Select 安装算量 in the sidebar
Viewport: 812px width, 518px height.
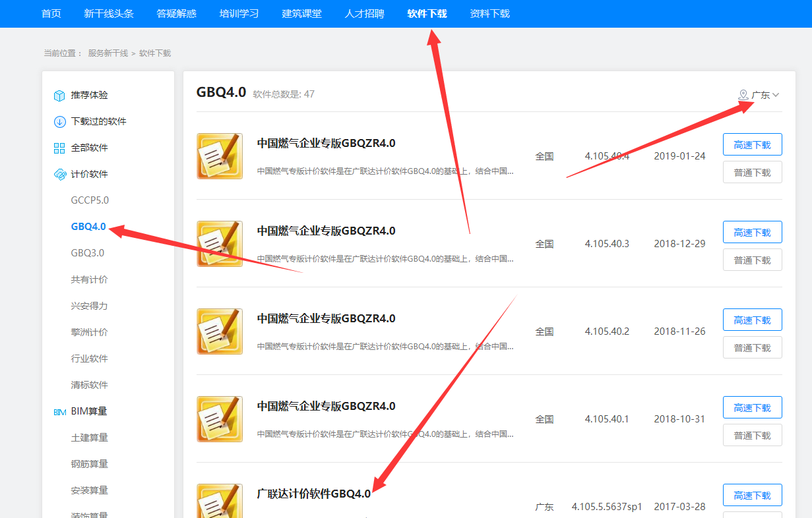tap(90, 490)
